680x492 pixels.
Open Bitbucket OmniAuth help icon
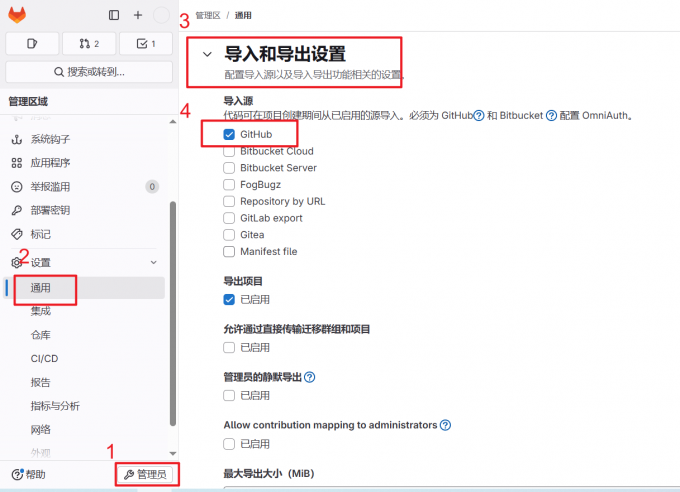[551, 115]
